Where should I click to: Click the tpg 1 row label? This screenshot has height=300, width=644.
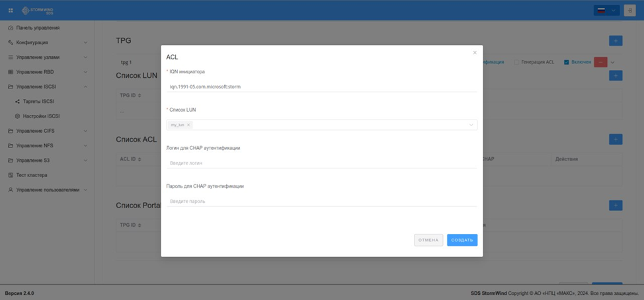tap(126, 62)
